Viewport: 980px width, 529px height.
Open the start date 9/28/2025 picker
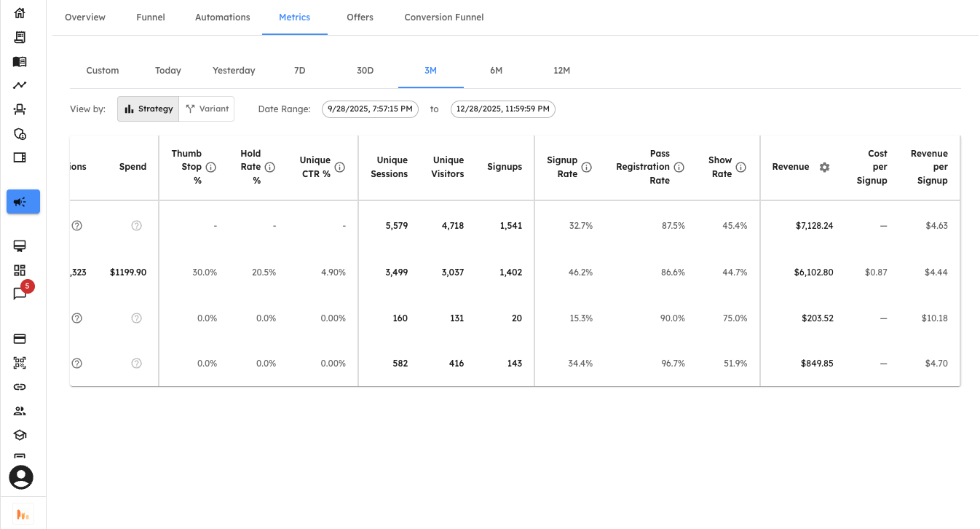point(370,109)
